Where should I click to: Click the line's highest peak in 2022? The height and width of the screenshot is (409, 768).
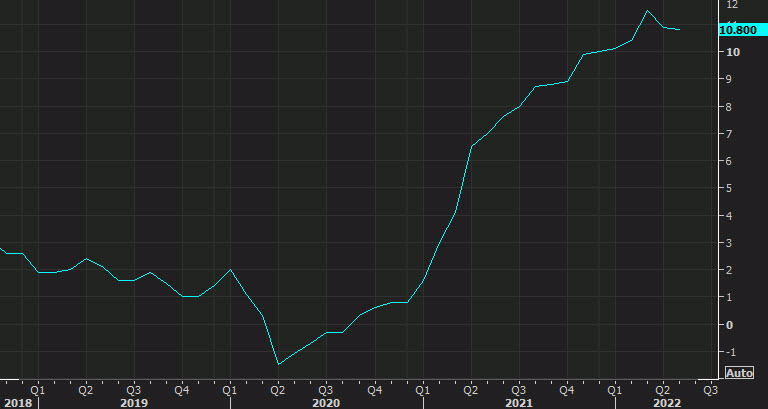pos(648,11)
